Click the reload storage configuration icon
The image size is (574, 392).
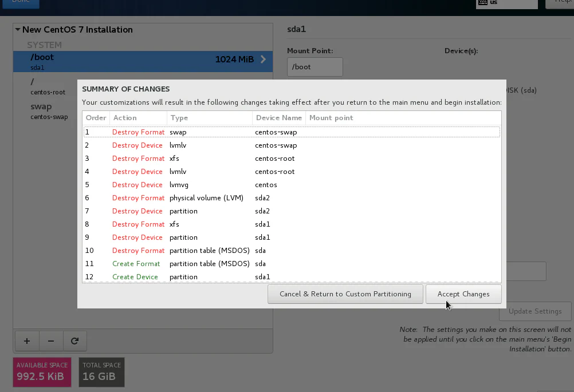74,341
